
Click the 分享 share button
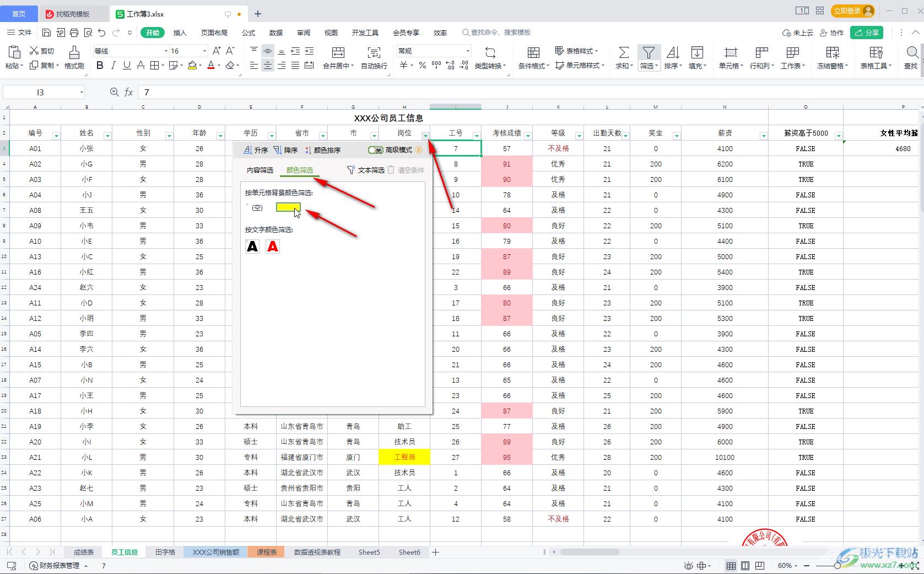(x=867, y=33)
